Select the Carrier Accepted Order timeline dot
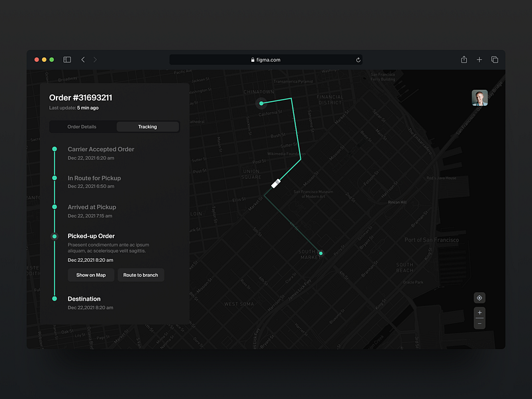This screenshot has width=532, height=399. pyautogui.click(x=55, y=149)
